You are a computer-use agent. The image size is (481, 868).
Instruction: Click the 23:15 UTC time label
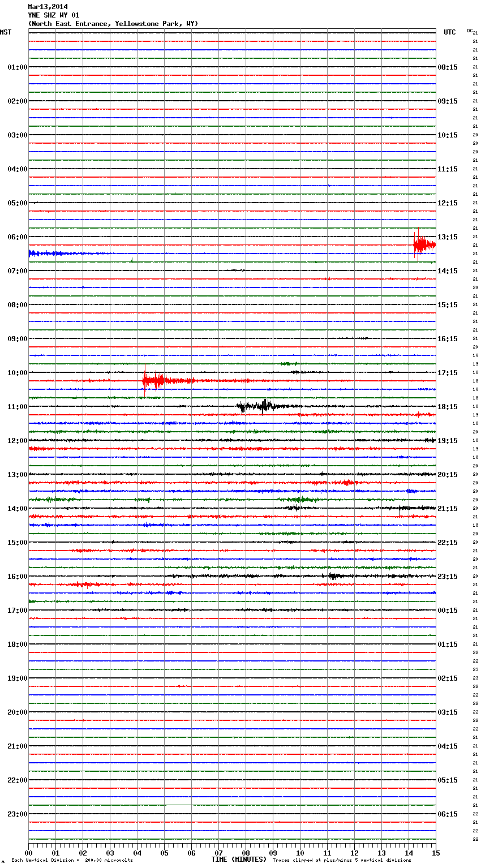[x=448, y=577]
